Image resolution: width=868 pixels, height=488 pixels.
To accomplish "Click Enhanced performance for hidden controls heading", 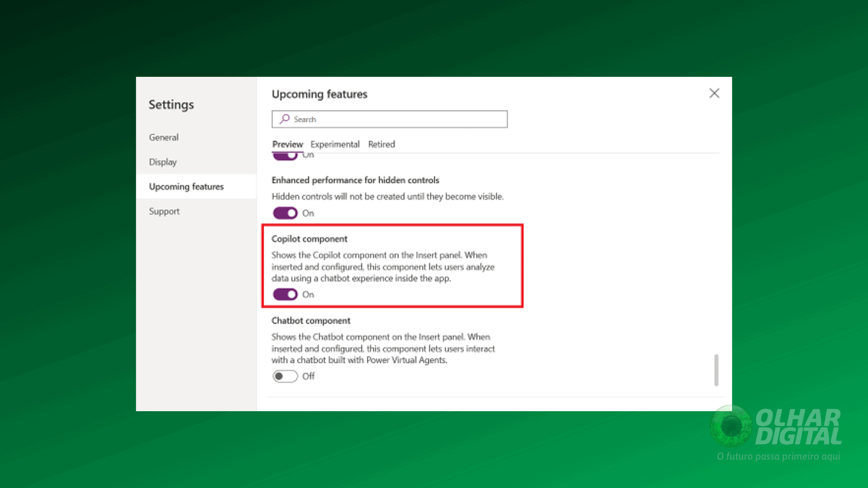I will (x=355, y=180).
